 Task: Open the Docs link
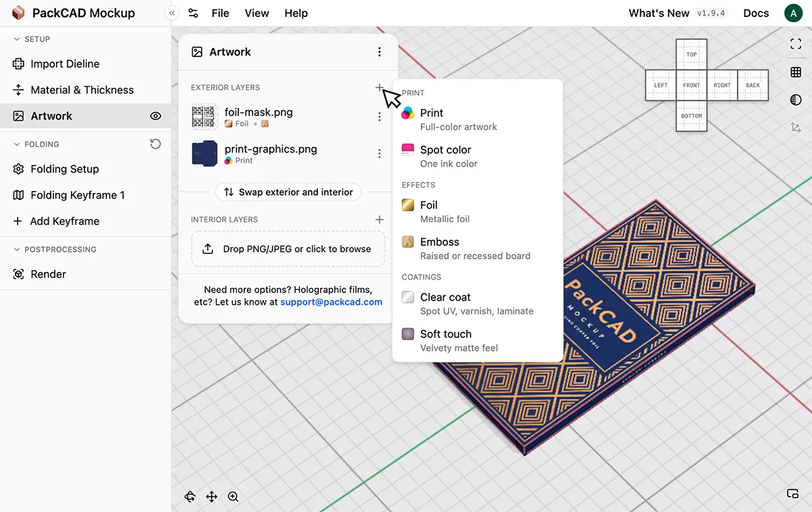point(756,13)
